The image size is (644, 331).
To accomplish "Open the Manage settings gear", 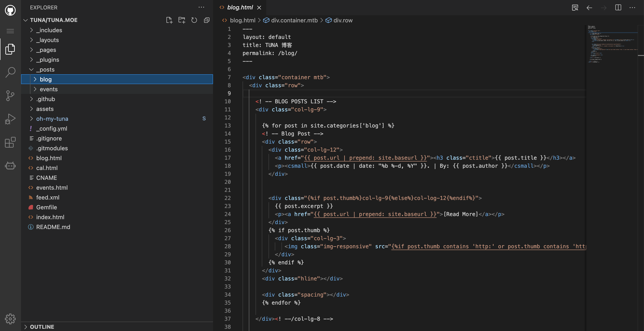I will tap(10, 319).
